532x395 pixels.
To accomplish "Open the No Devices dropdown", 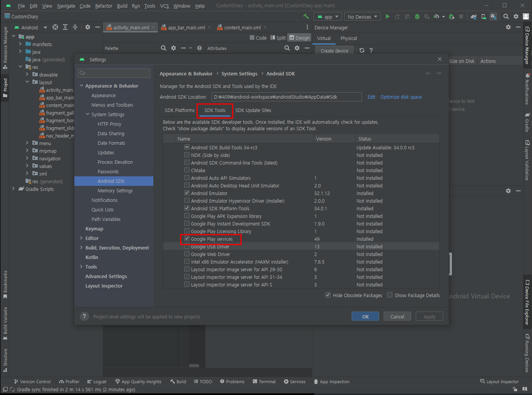I will (362, 16).
